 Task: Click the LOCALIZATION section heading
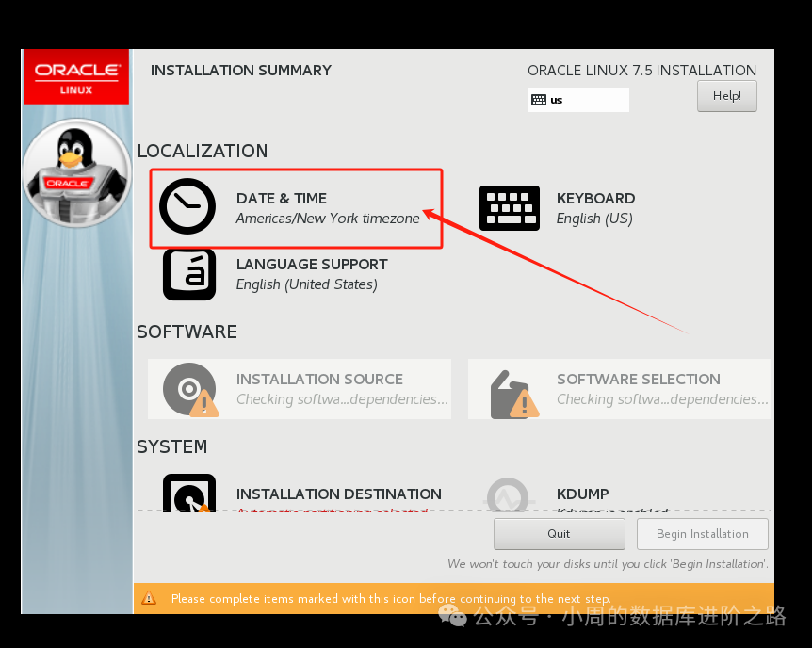(203, 152)
